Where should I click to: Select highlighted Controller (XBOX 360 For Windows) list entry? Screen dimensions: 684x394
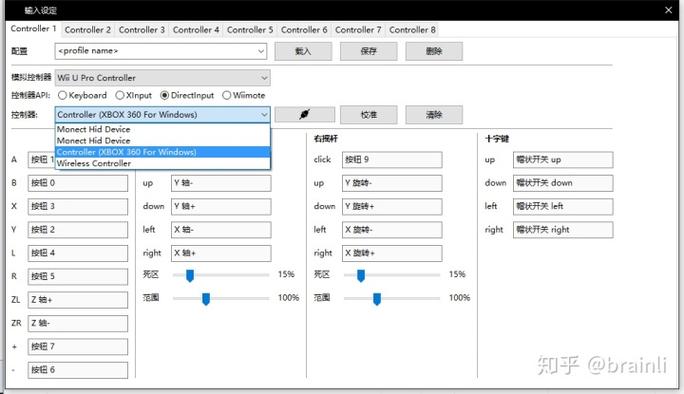click(162, 152)
